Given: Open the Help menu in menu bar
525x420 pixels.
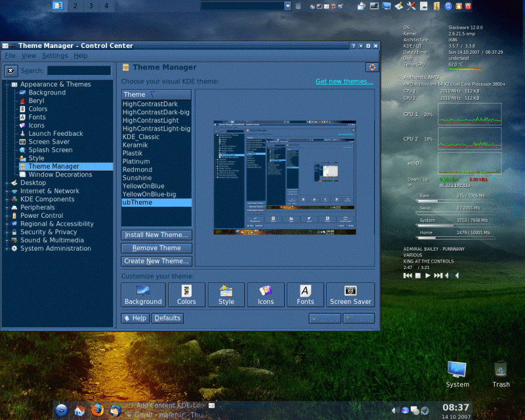Looking at the screenshot, I should point(81,56).
